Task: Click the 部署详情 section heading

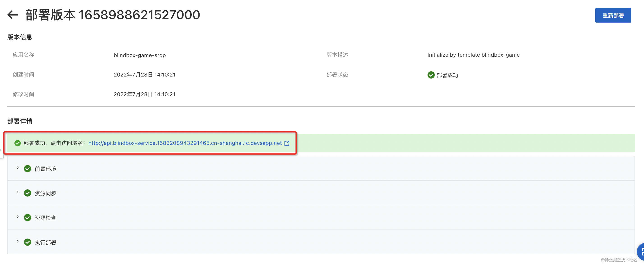Action: click(20, 121)
